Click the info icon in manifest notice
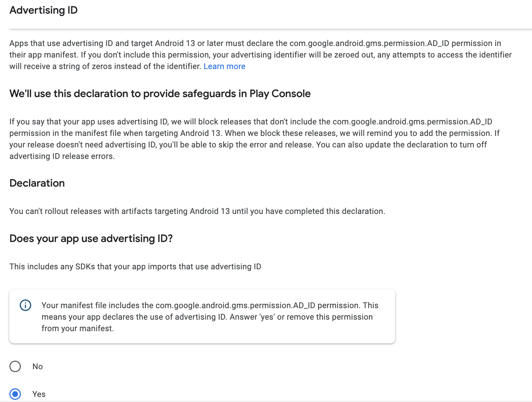 tap(25, 305)
